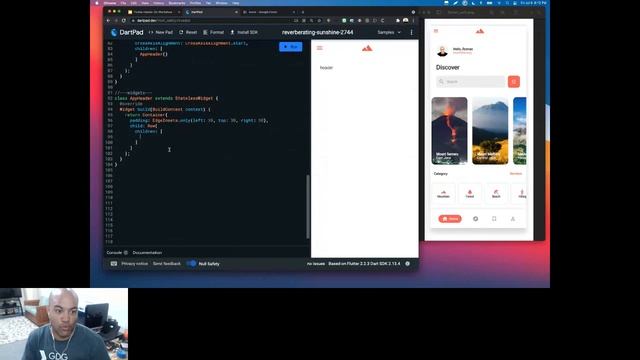Click the info icon next to the SDK version

(x=407, y=264)
